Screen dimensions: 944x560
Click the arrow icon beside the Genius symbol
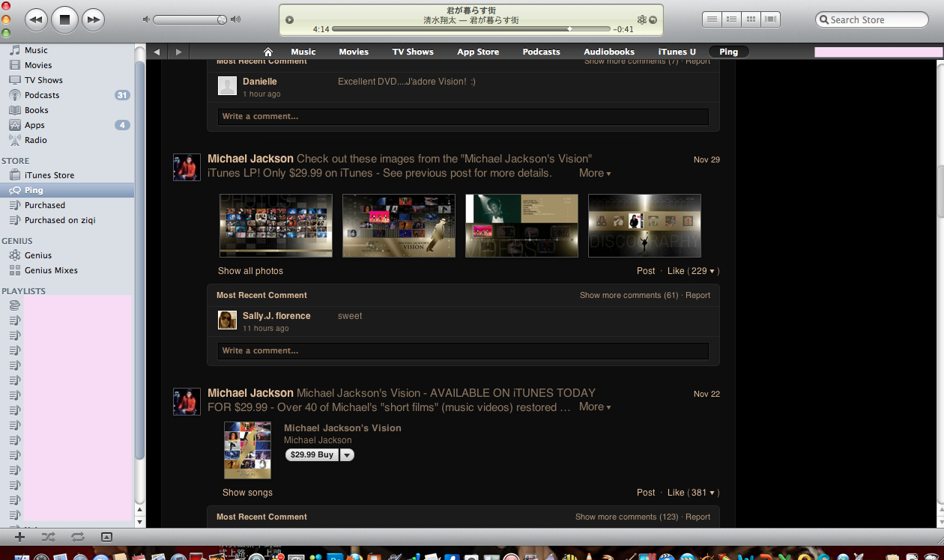[653, 20]
